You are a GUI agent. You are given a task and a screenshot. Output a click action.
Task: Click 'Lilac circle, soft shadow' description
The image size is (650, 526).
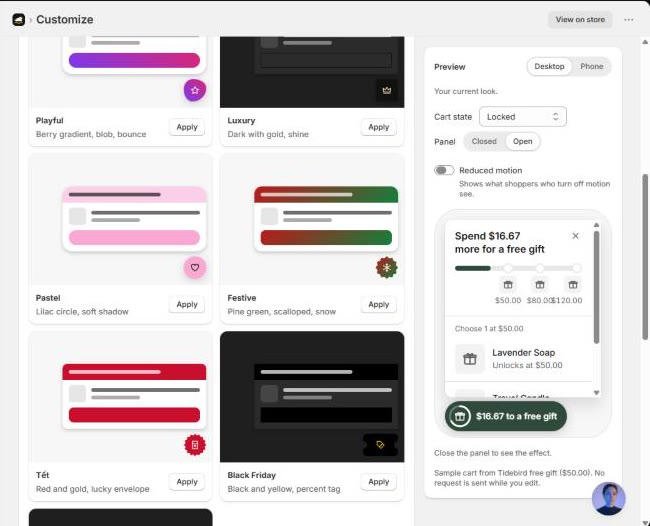[82, 312]
